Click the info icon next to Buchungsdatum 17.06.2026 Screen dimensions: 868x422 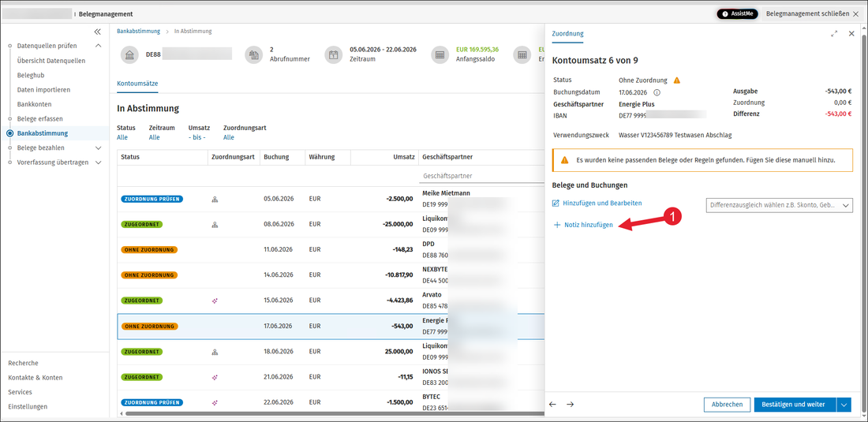[657, 92]
